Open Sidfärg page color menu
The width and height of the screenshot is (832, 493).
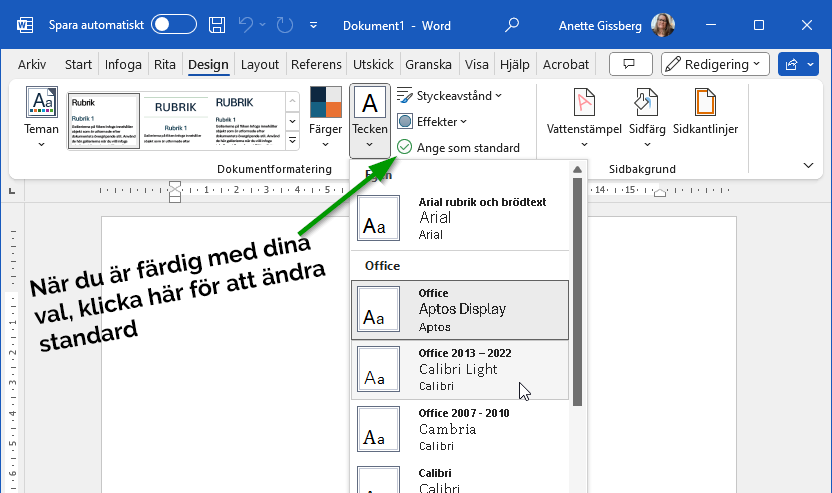click(648, 118)
